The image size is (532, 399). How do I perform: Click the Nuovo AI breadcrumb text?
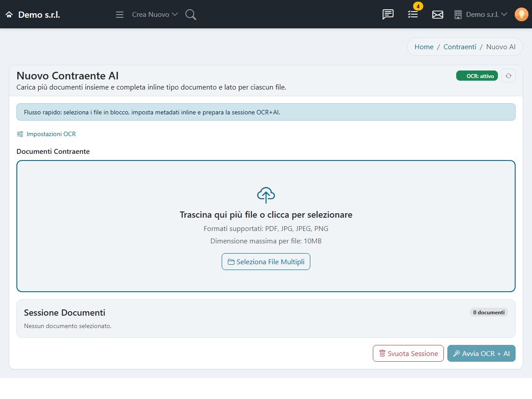501,47
